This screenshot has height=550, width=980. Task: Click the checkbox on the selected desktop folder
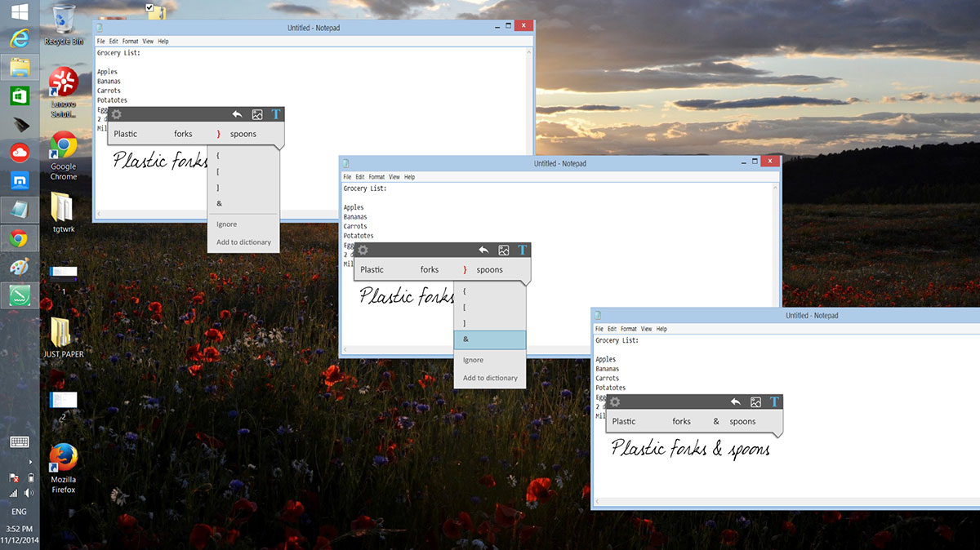pos(149,7)
